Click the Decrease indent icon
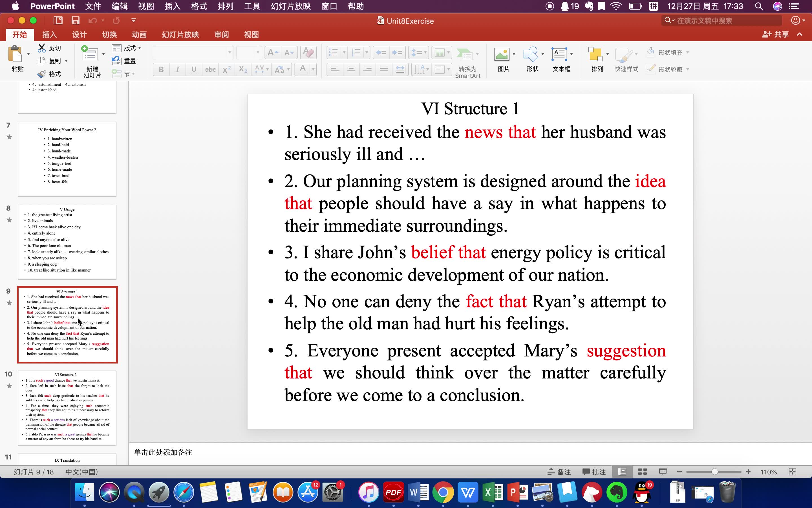The width and height of the screenshot is (812, 508). (x=381, y=52)
